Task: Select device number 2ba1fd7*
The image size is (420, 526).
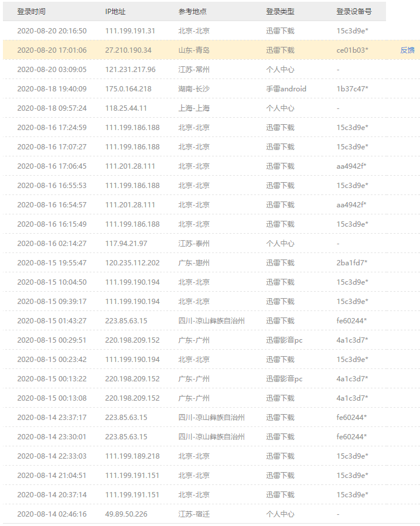Action: [x=352, y=263]
